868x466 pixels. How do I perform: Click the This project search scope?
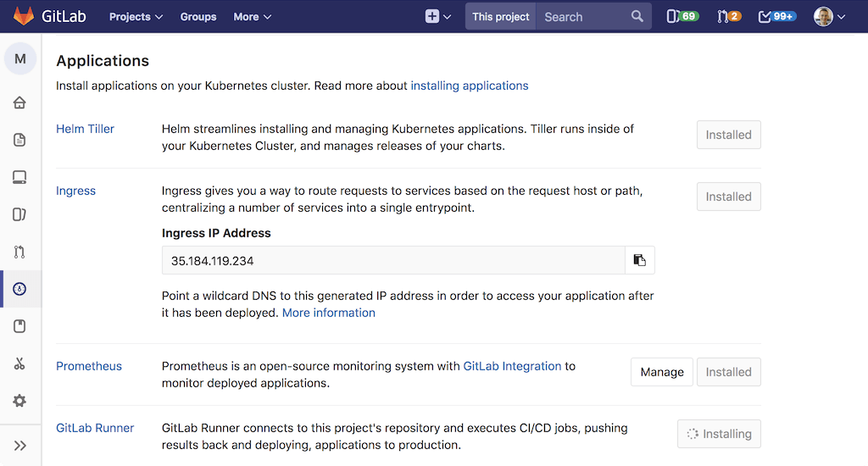point(500,17)
